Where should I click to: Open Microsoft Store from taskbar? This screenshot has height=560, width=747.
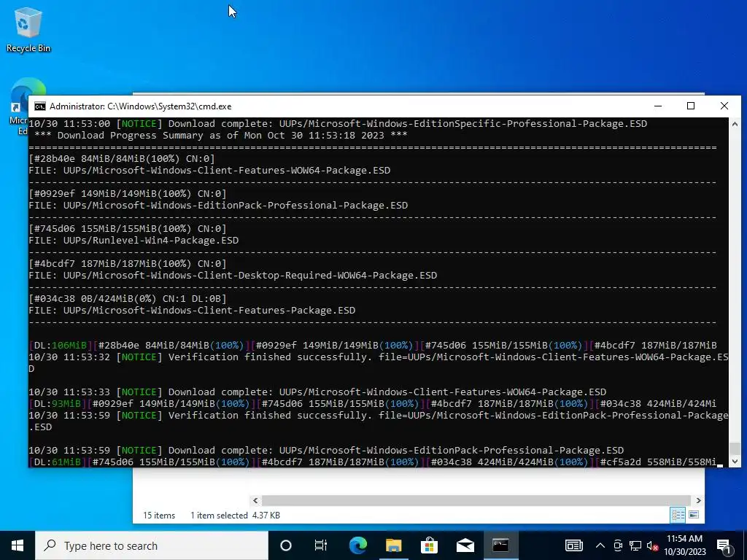pyautogui.click(x=429, y=545)
